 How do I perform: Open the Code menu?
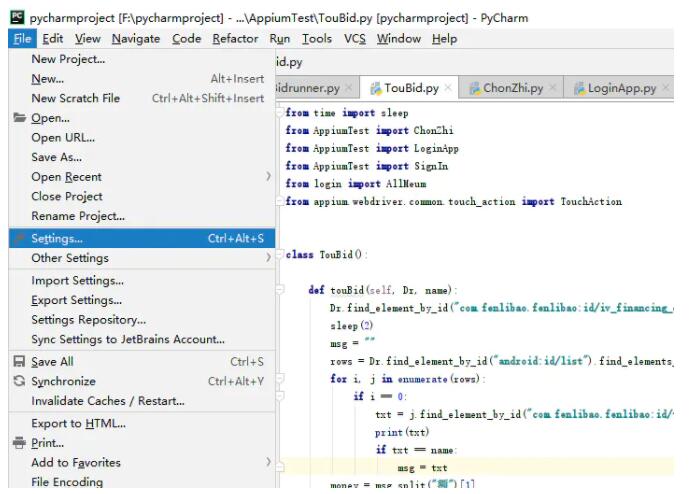point(186,39)
